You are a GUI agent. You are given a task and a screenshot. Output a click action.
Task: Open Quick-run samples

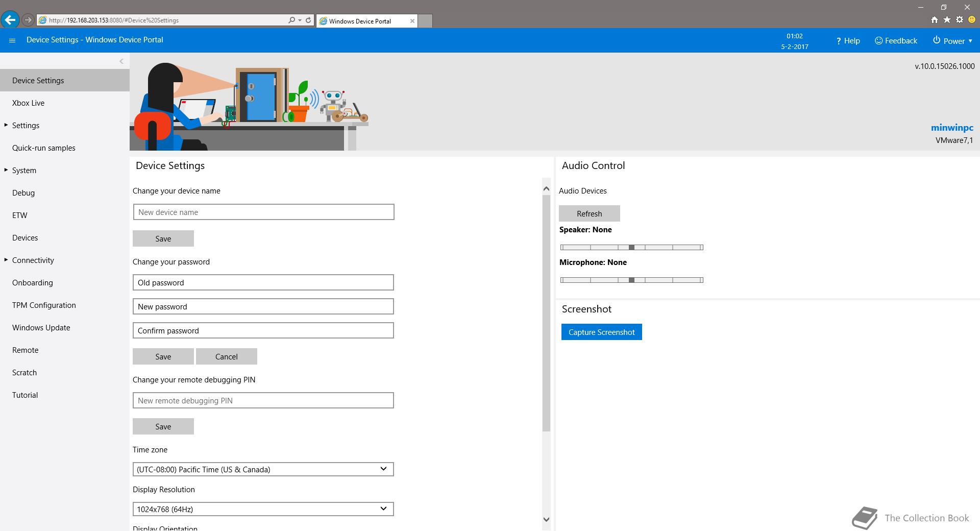(43, 148)
